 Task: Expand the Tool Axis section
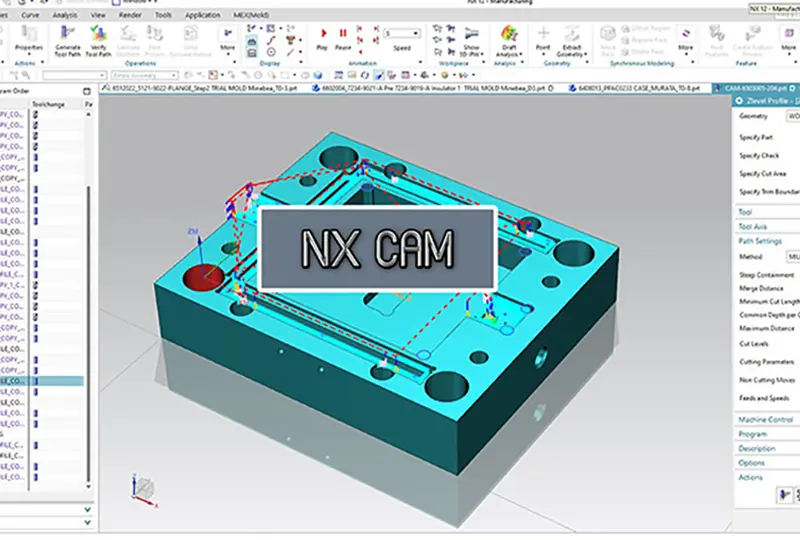tap(753, 227)
